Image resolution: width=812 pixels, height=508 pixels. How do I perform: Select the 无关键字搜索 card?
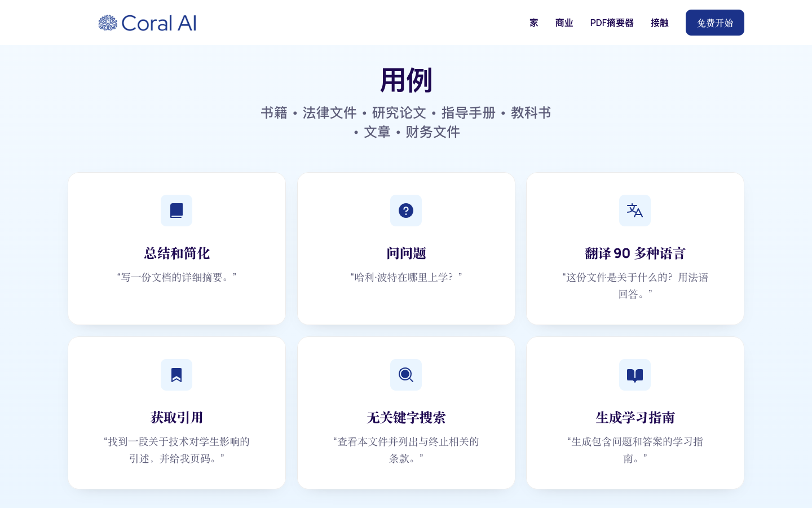(406, 418)
